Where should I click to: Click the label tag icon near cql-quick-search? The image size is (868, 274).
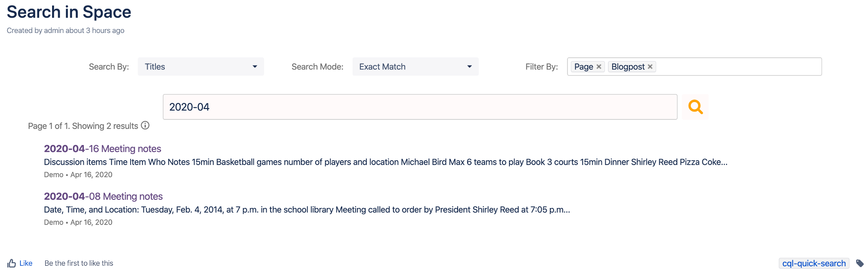pos(860,263)
